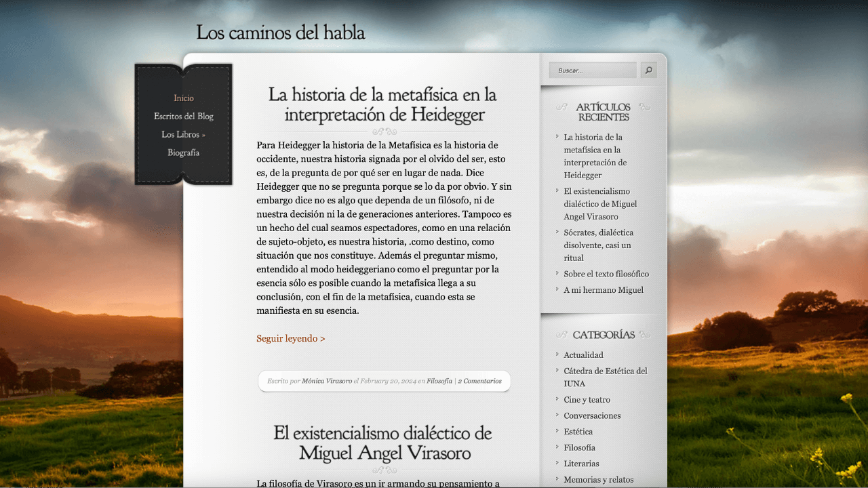
Task: Open site title Los caminos del habla
Action: click(281, 33)
